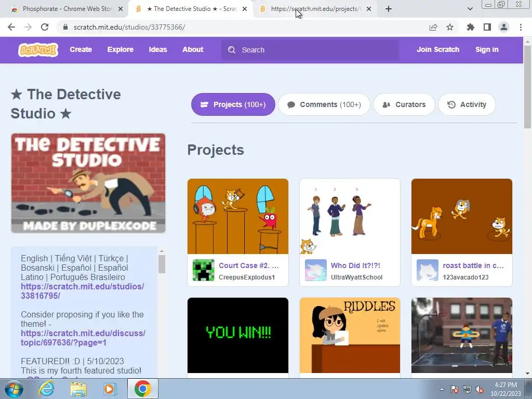Click the browser forward arrow

[28, 27]
